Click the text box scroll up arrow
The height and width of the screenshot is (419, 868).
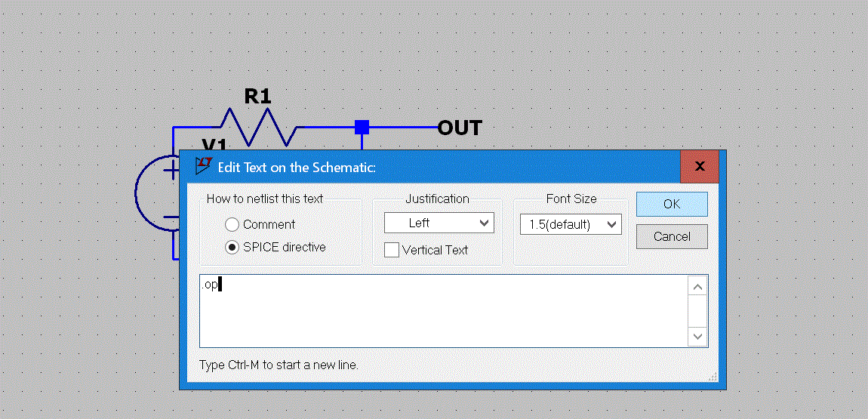click(x=698, y=287)
